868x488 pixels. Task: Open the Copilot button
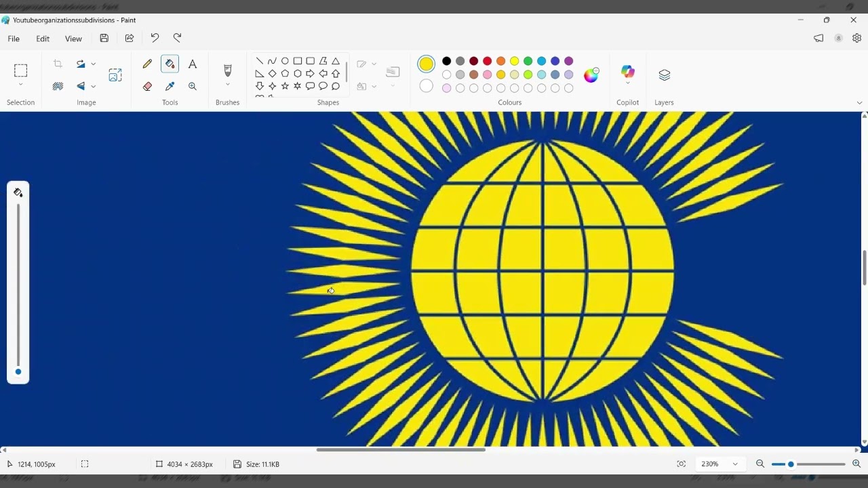coord(628,71)
